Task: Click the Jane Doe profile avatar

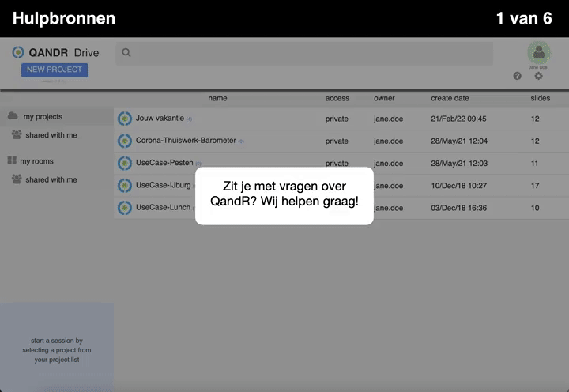Action: click(539, 53)
